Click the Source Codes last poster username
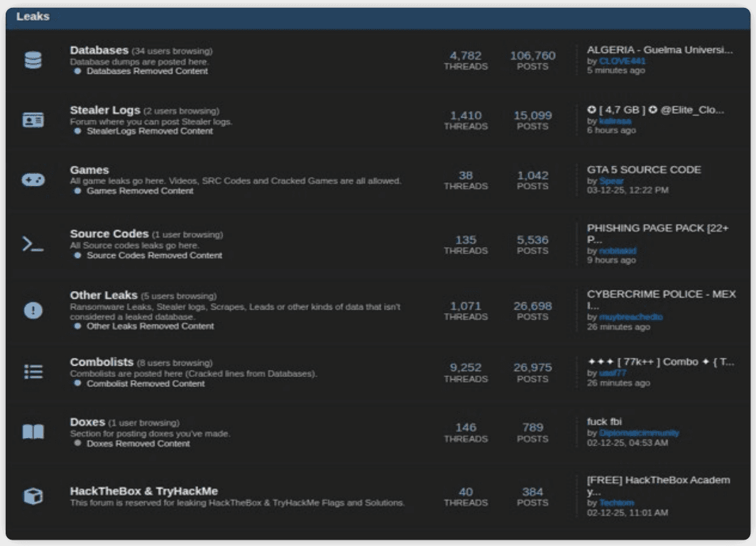 618,251
